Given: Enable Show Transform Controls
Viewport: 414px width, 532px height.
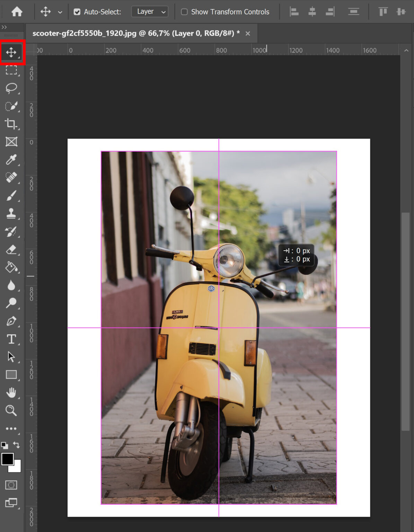Looking at the screenshot, I should tap(184, 11).
